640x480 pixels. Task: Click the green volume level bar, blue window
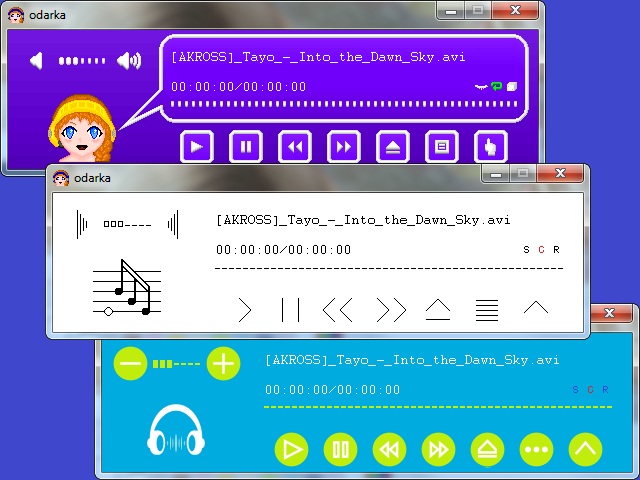(176, 364)
